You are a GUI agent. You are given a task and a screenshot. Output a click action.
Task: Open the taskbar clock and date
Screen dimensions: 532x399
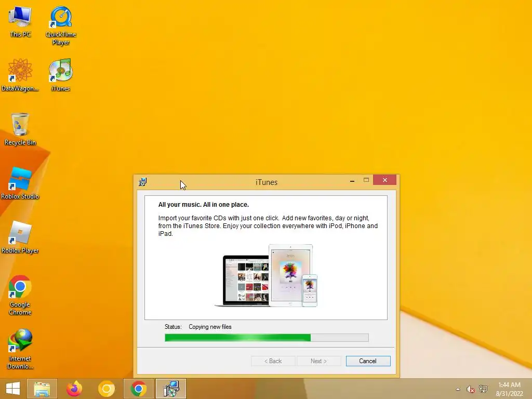click(x=509, y=389)
